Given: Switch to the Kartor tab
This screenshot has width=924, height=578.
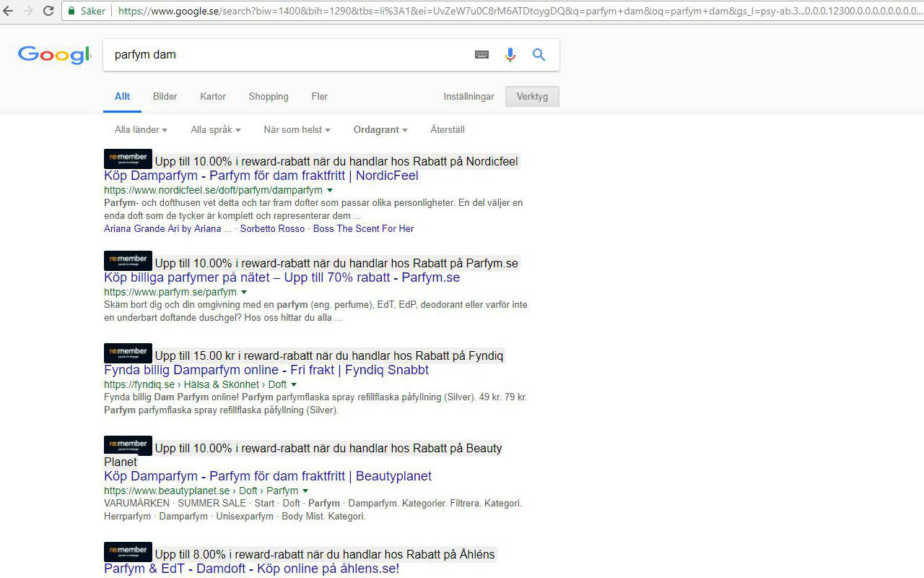Looking at the screenshot, I should (x=213, y=97).
